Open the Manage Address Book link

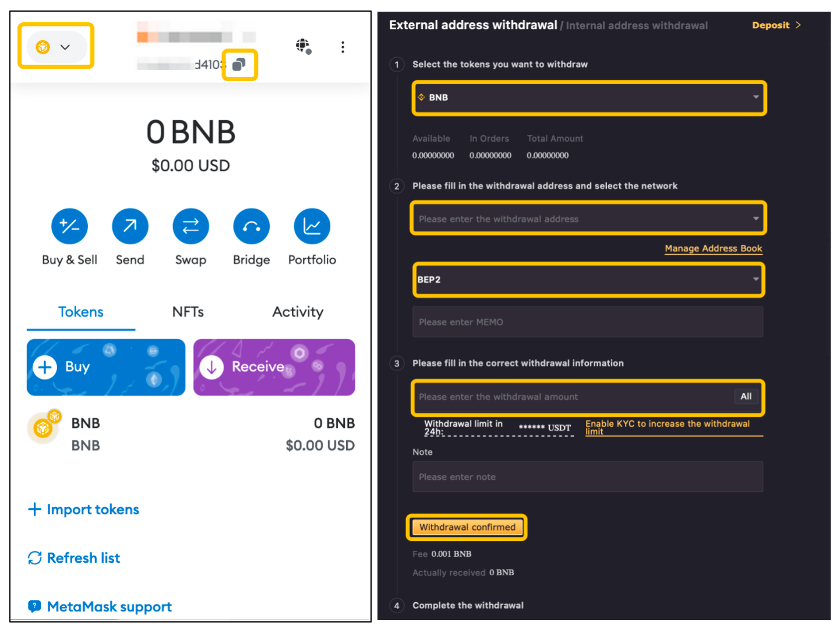click(x=713, y=248)
